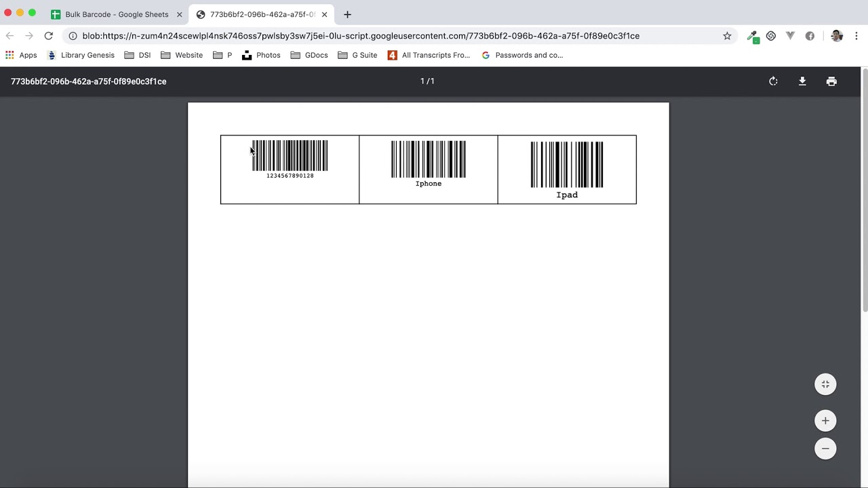Screen dimensions: 868x488
Task: Click the Ipad label text
Action: [x=567, y=195]
